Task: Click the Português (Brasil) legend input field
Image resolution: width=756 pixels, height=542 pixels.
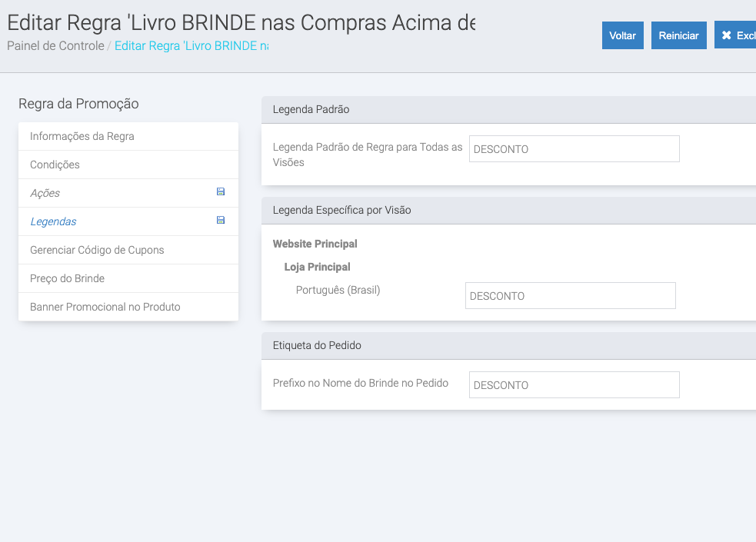Action: (570, 296)
